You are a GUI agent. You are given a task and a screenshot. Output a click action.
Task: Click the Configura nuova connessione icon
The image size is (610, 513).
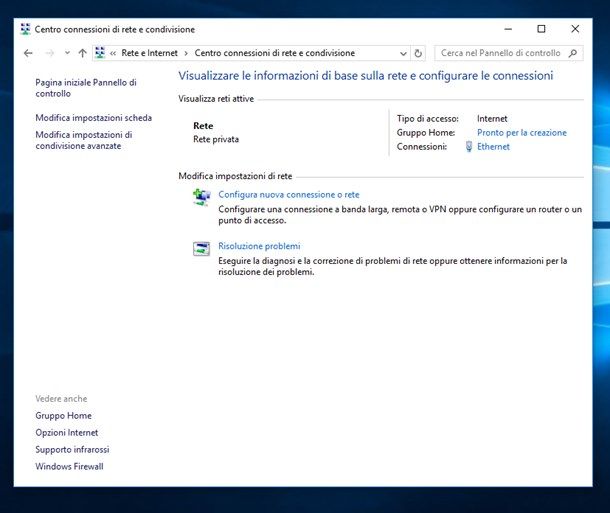[202, 197]
